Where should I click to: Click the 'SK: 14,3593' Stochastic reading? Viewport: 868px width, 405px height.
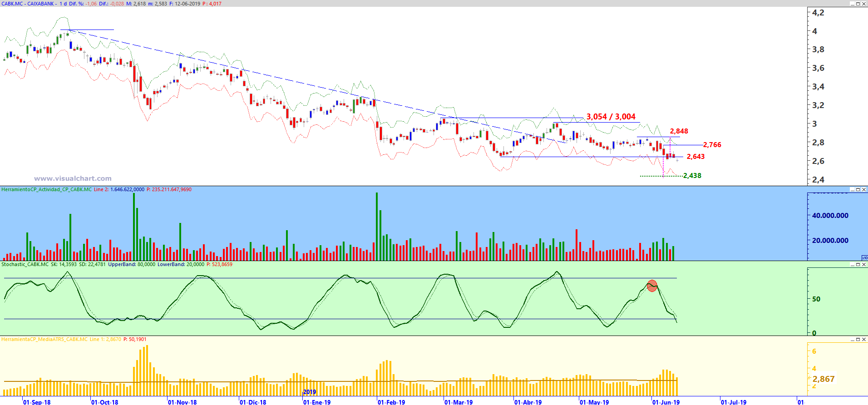[x=64, y=264]
